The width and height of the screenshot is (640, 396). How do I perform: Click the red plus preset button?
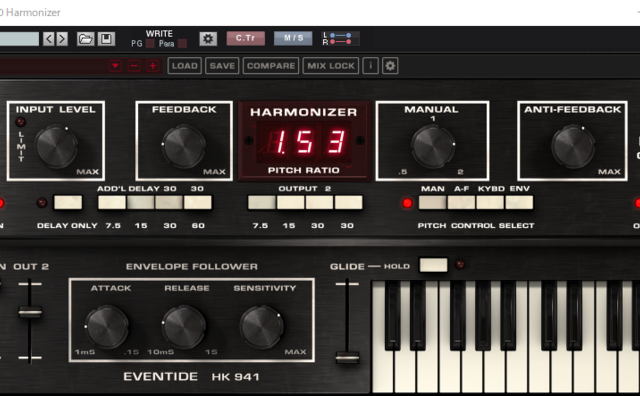point(153,66)
